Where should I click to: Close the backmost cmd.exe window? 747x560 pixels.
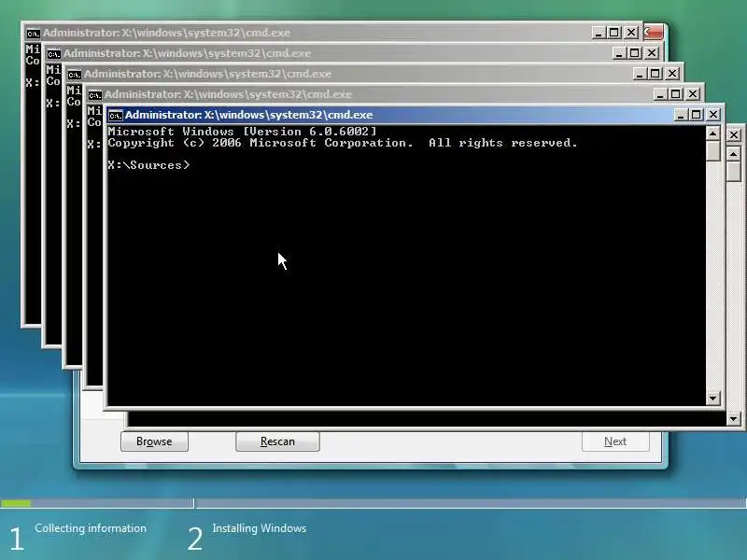[x=631, y=33]
